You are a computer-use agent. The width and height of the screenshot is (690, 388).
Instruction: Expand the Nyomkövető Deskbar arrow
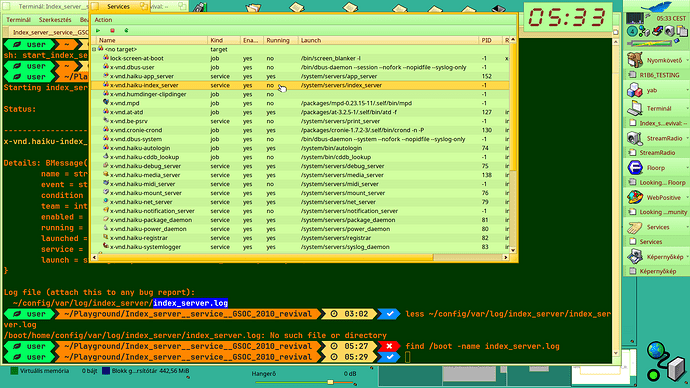[687, 60]
